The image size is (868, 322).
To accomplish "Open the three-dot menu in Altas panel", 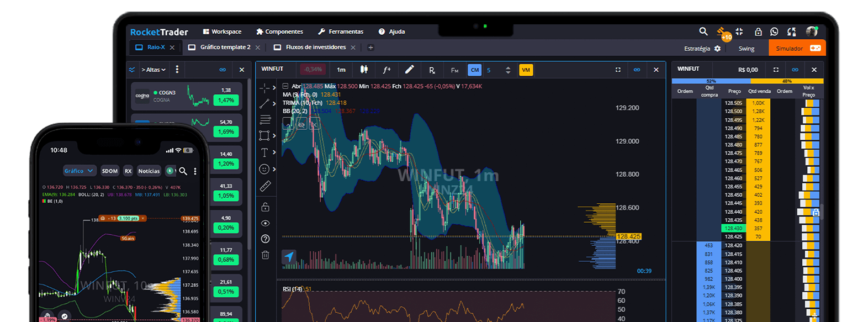I will click(x=177, y=70).
